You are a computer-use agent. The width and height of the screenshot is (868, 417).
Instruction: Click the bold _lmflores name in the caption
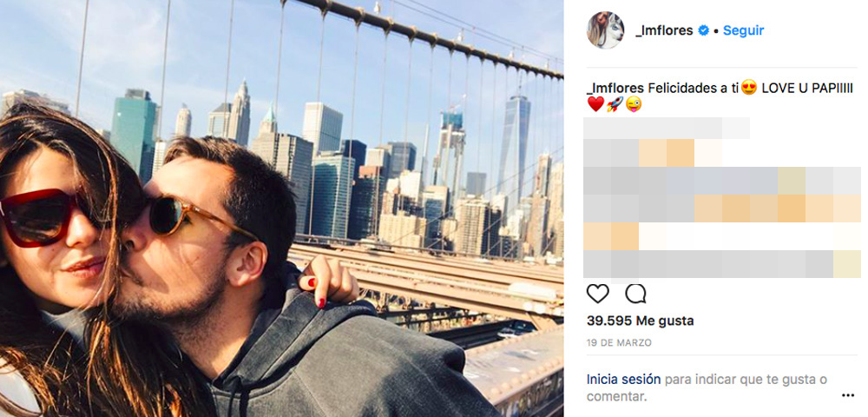(x=615, y=88)
